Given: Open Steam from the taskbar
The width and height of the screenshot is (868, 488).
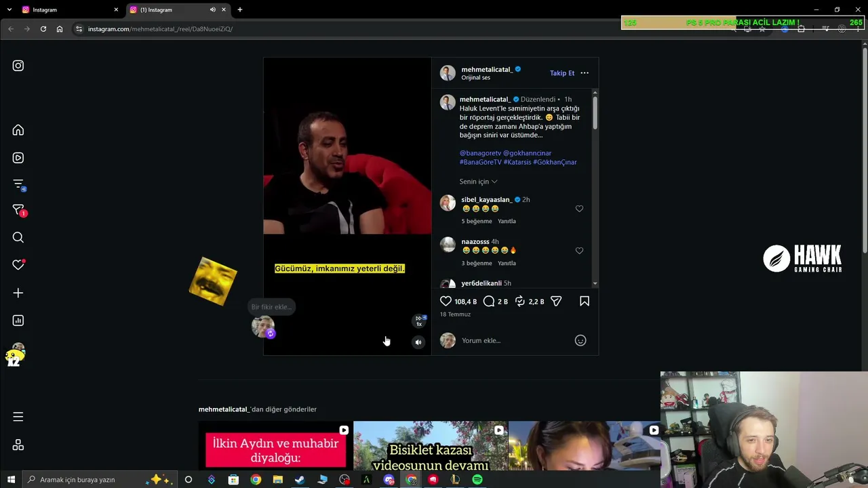Looking at the screenshot, I should click(x=300, y=479).
